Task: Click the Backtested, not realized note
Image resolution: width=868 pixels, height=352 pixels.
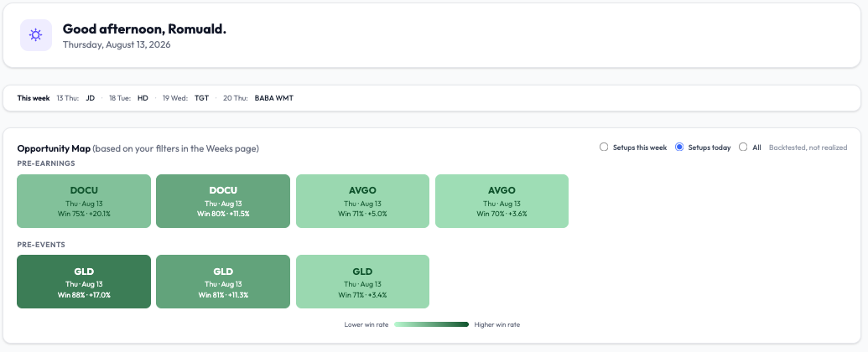Action: [808, 148]
